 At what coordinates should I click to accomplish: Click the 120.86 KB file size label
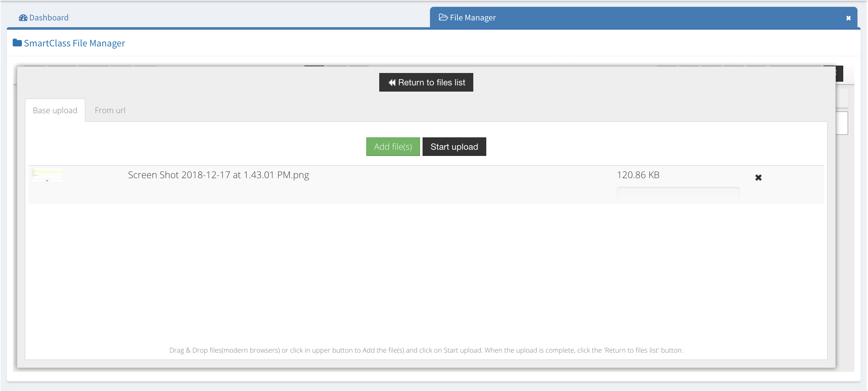[x=638, y=175]
